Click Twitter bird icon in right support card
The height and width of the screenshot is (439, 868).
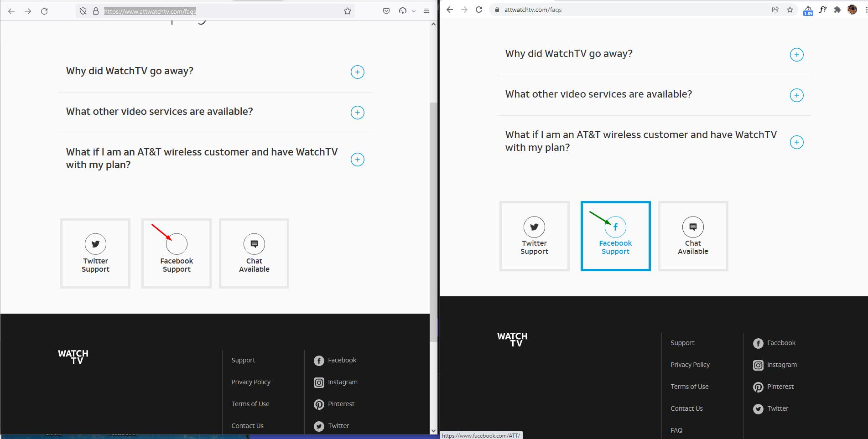coord(534,227)
